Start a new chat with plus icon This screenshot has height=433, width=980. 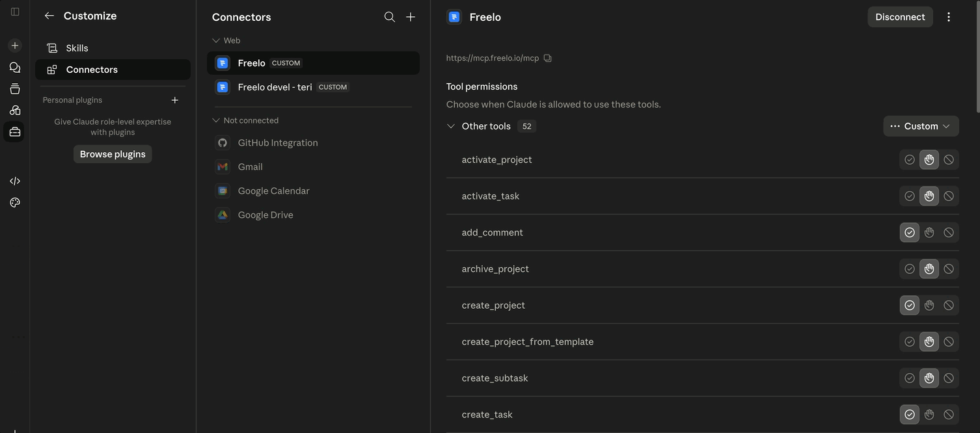coord(15,46)
